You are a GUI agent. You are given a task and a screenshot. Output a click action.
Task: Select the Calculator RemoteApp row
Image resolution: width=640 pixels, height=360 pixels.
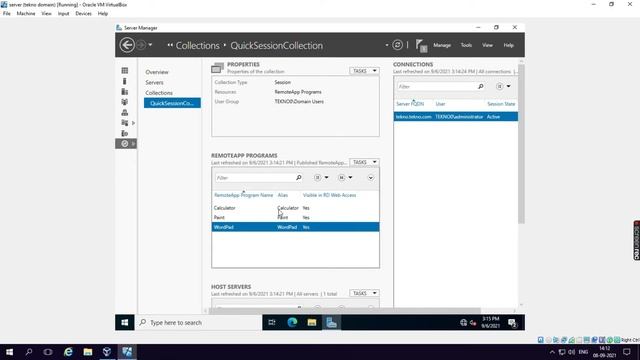click(296, 208)
